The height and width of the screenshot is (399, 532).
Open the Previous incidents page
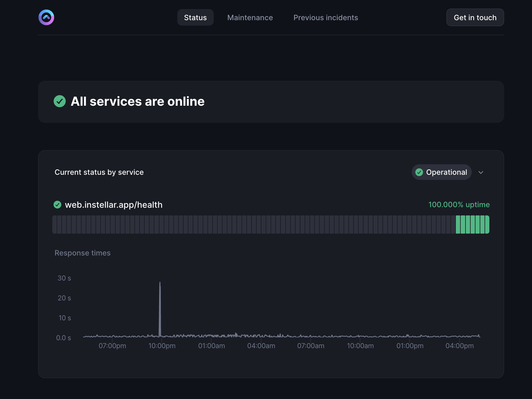(x=325, y=17)
